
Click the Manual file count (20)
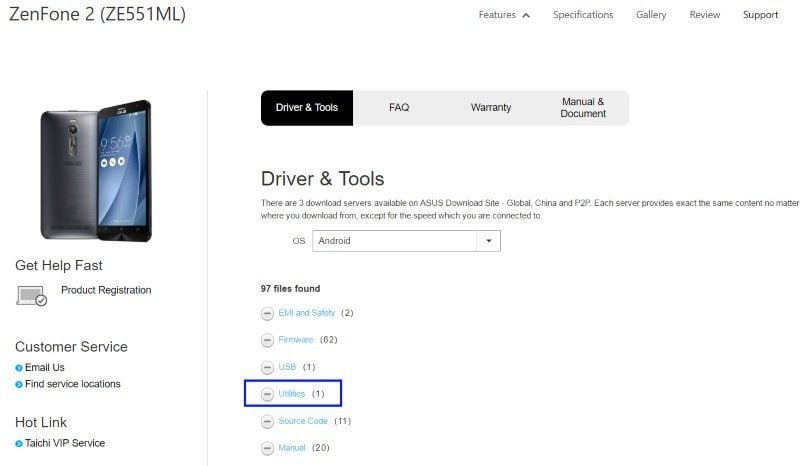(x=321, y=448)
